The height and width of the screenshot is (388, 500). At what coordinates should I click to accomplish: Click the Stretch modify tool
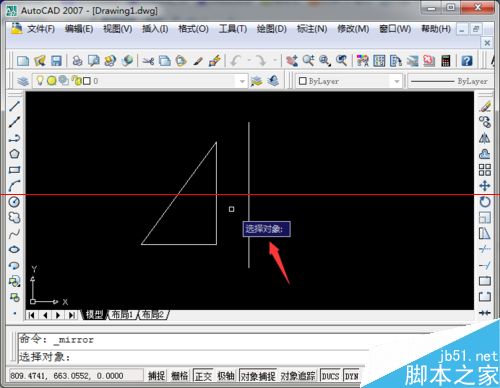pyautogui.click(x=485, y=234)
